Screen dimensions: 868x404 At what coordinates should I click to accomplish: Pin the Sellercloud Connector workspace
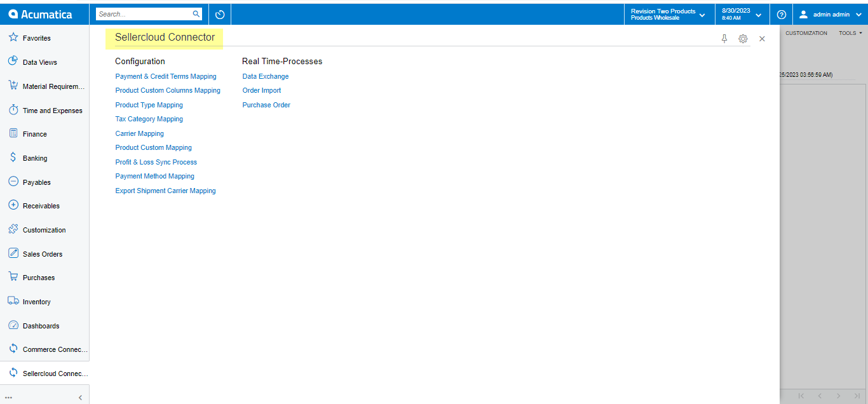724,39
